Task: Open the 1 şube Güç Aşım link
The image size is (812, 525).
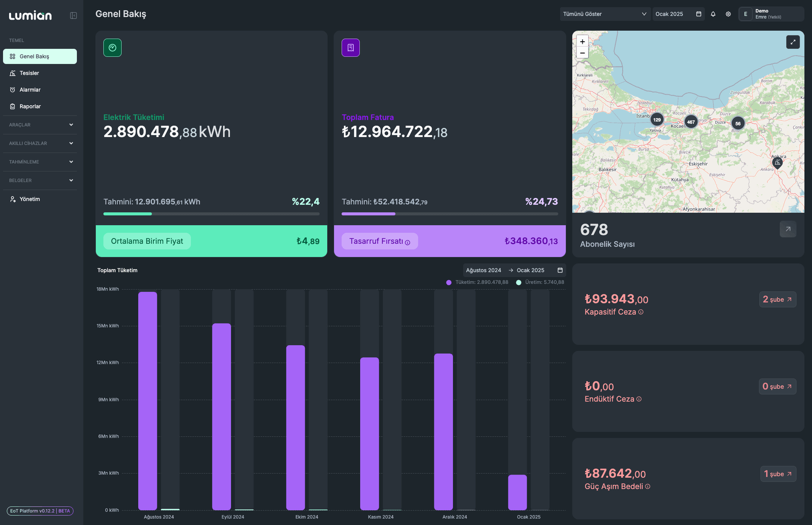Action: coord(778,474)
